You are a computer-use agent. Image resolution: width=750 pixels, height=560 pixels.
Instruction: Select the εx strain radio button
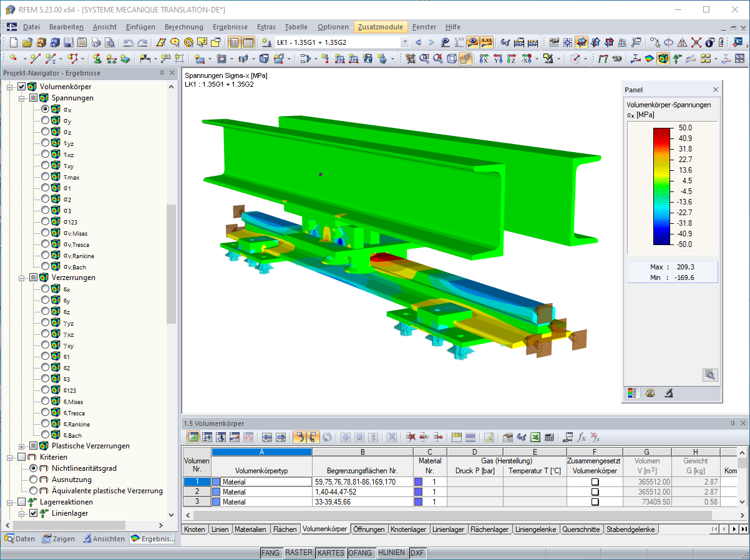pyautogui.click(x=46, y=289)
